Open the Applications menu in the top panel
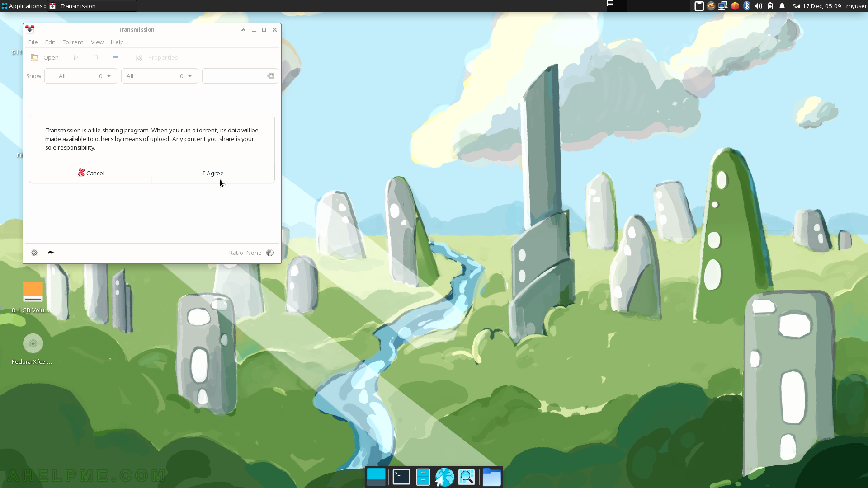Image resolution: width=868 pixels, height=488 pixels. coord(22,6)
